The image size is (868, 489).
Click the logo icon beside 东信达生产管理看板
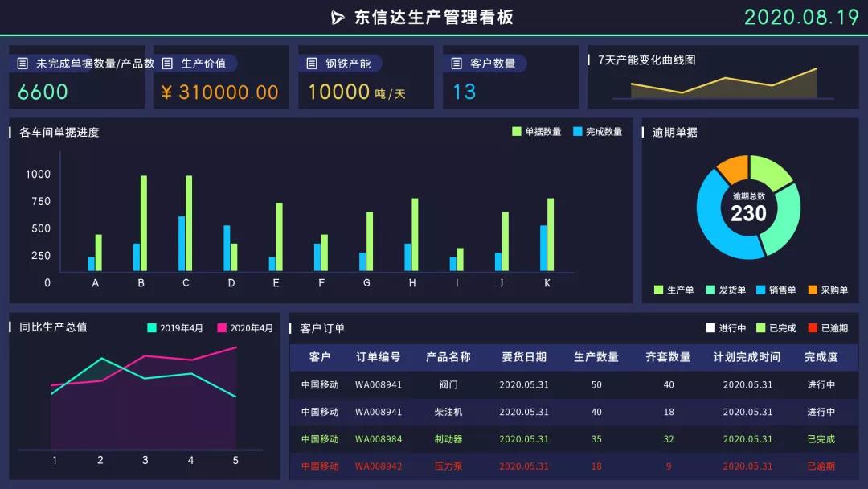pyautogui.click(x=338, y=18)
